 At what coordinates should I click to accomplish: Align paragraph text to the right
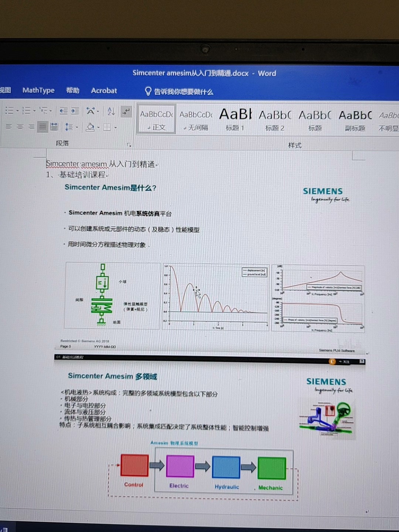point(32,127)
